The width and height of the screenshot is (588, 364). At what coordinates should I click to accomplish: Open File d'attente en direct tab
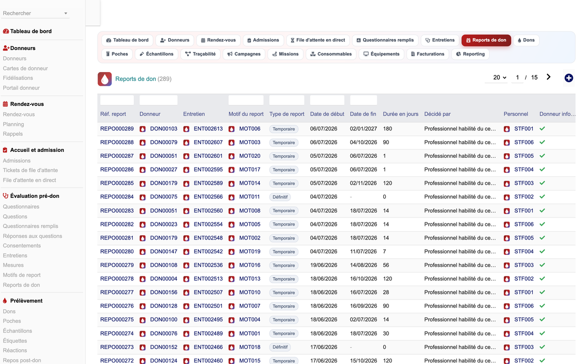tap(318, 40)
